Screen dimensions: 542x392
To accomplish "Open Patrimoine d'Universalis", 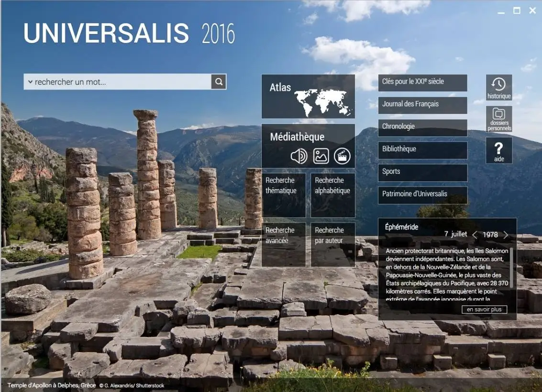I will (x=422, y=195).
